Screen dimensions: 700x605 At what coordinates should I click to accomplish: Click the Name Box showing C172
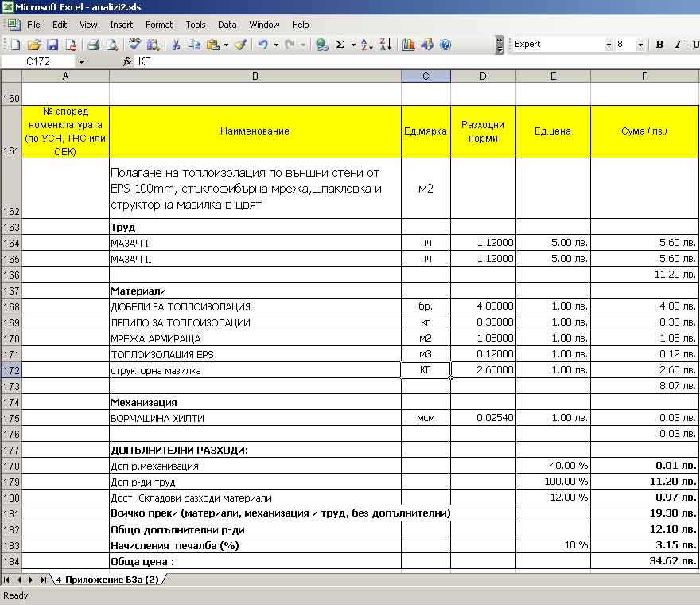(x=38, y=61)
